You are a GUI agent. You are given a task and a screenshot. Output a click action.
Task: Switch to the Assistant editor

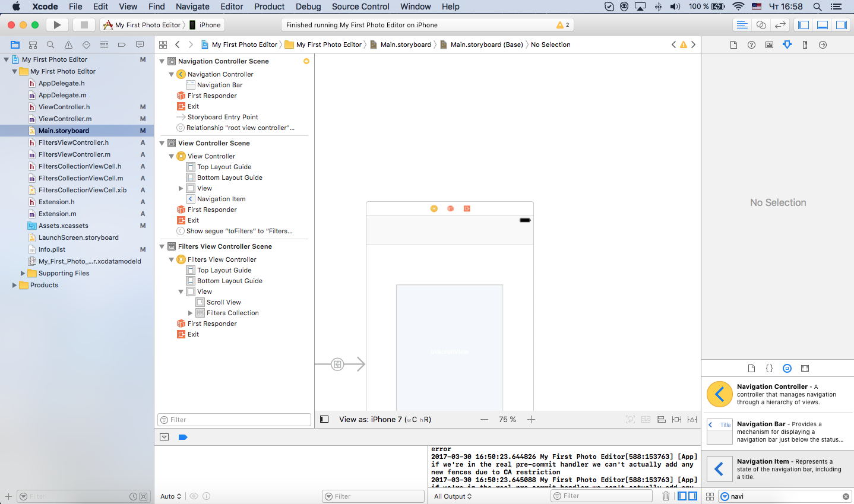tap(761, 25)
